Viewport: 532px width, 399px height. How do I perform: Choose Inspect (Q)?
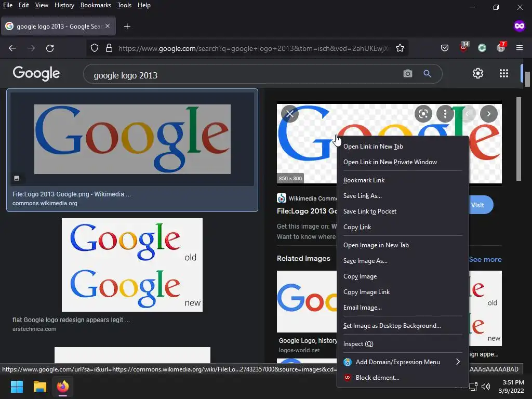pos(403,344)
